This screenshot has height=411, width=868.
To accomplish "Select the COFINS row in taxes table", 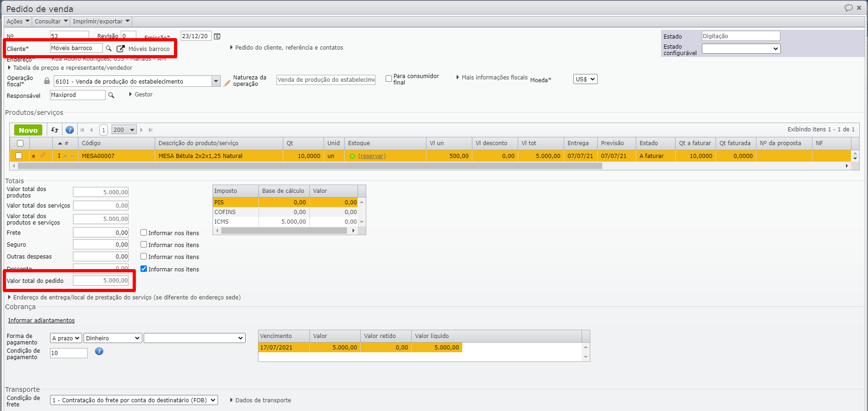I will point(285,212).
